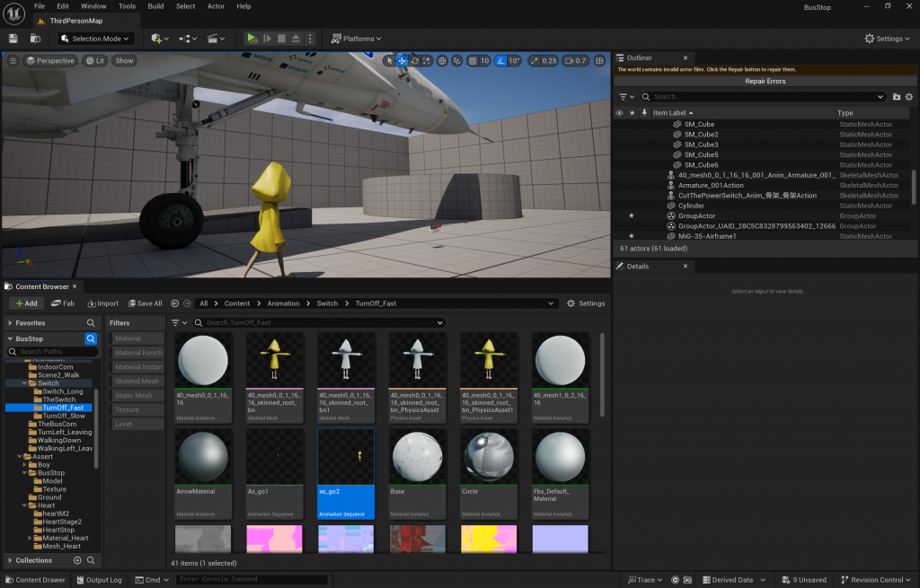Click the Eject button in the play toolbar
Viewport: 920px width, 588px height.
coord(296,39)
